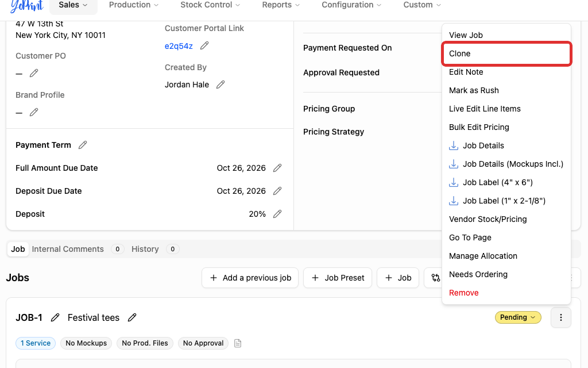Edit the Brand Profile pencil icon
Image resolution: width=588 pixels, height=368 pixels.
pos(34,112)
